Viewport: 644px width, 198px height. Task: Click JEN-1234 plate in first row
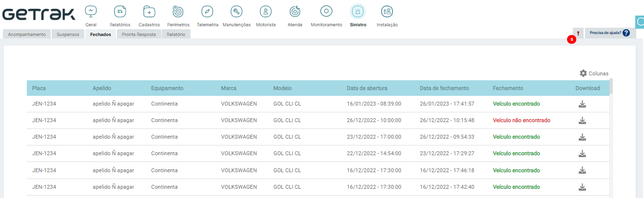click(x=44, y=104)
